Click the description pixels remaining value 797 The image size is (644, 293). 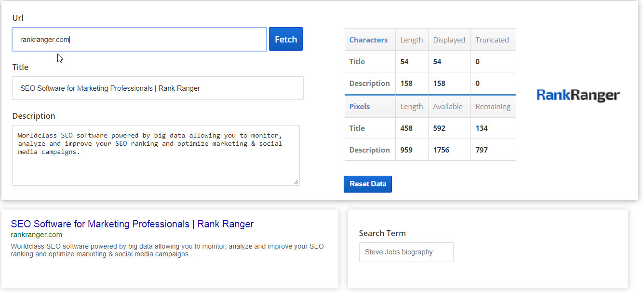pos(482,150)
